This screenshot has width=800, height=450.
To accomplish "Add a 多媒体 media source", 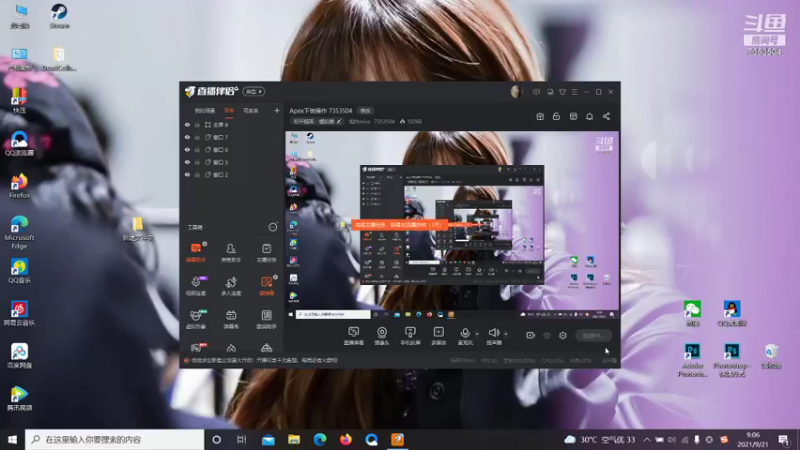I will point(438,336).
